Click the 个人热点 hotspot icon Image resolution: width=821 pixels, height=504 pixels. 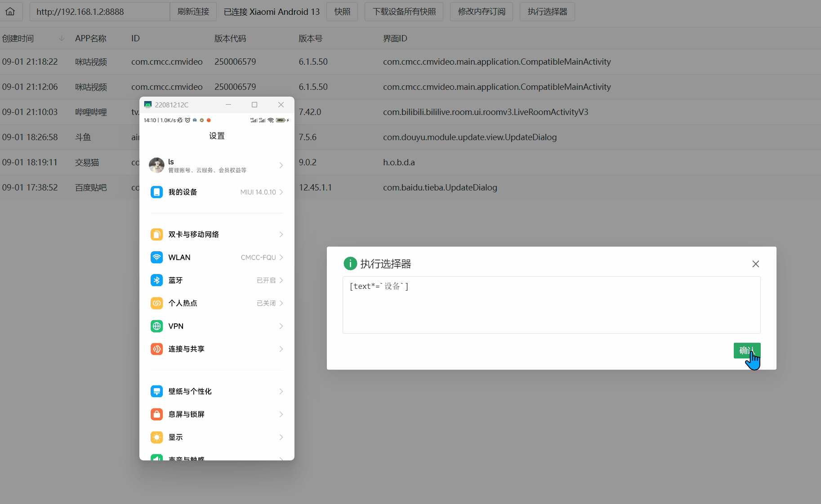click(x=156, y=303)
